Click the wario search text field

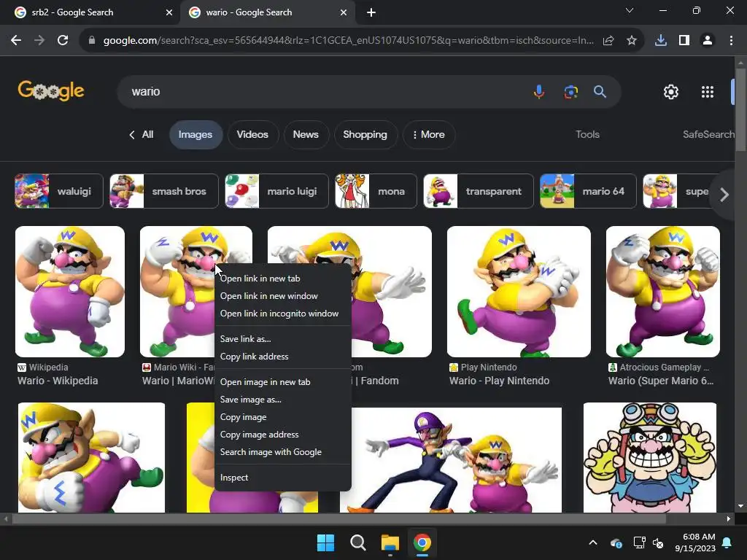pyautogui.click(x=324, y=91)
